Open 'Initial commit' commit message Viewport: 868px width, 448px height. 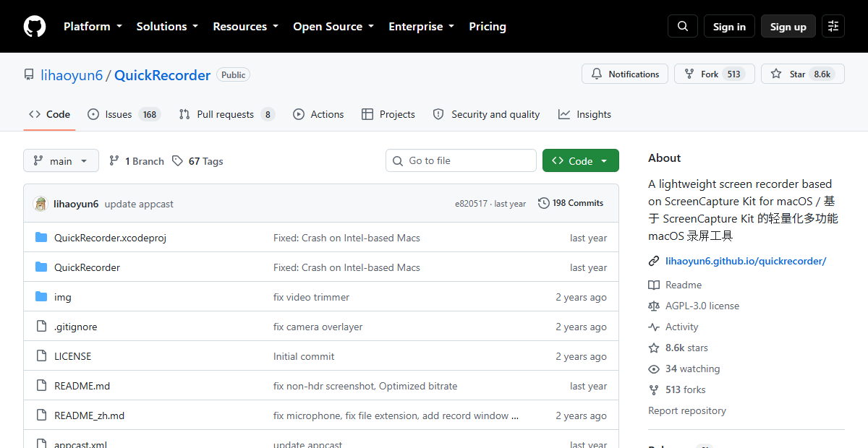point(304,356)
